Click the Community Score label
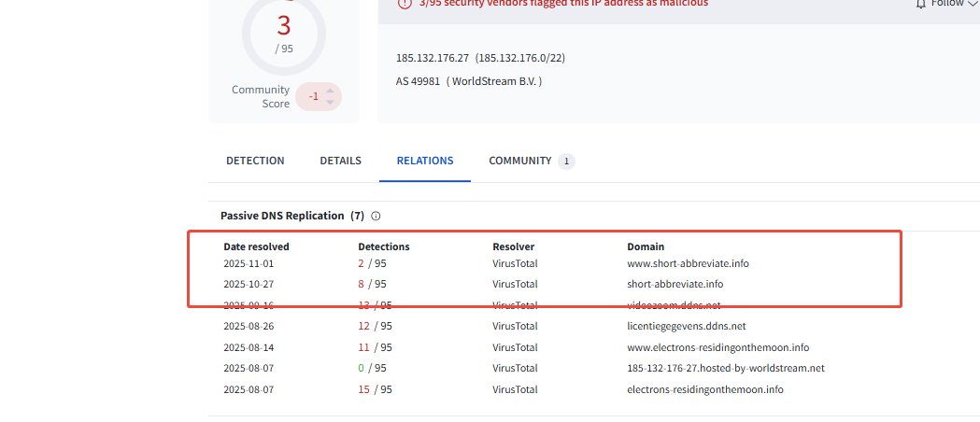 [261, 97]
